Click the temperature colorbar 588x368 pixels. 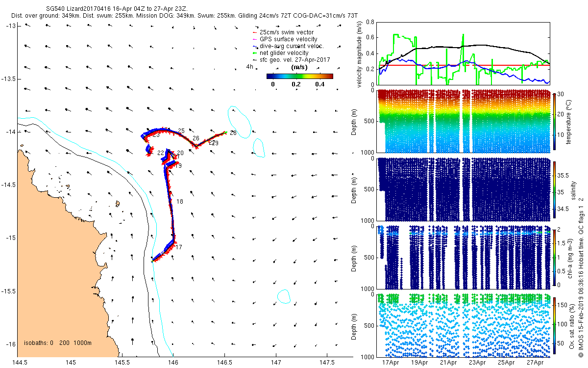click(x=554, y=121)
